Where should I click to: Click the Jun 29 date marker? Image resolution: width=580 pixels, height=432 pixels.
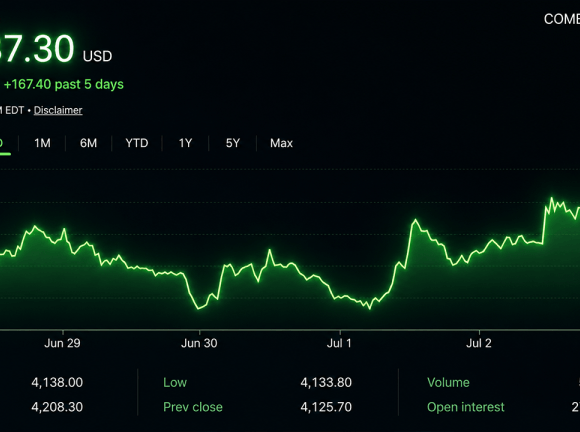(x=62, y=343)
